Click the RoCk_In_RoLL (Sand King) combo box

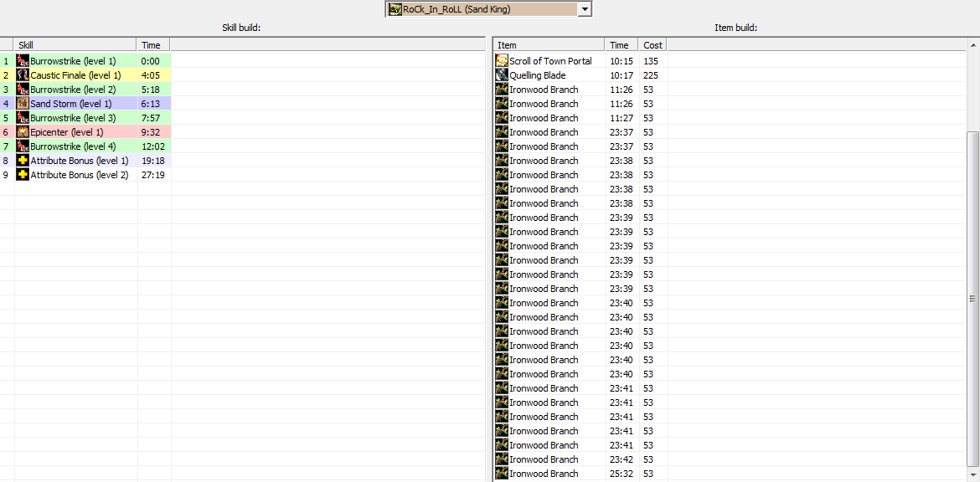point(489,8)
